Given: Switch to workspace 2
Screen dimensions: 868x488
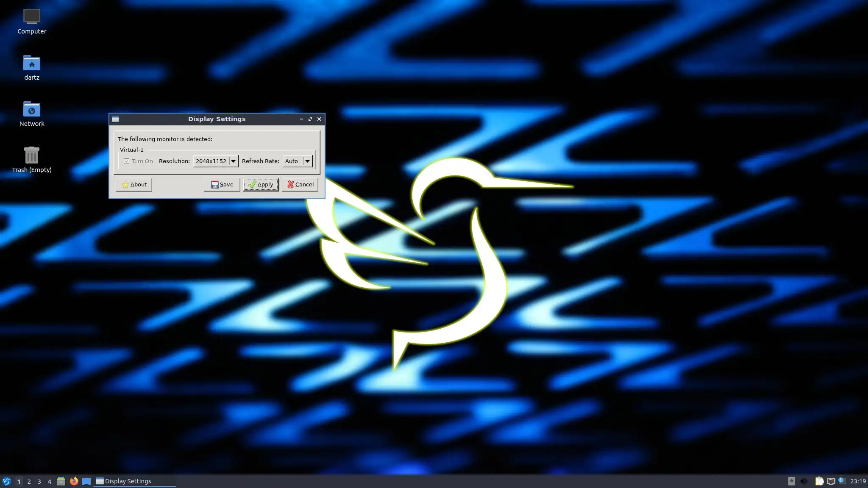Looking at the screenshot, I should point(29,481).
